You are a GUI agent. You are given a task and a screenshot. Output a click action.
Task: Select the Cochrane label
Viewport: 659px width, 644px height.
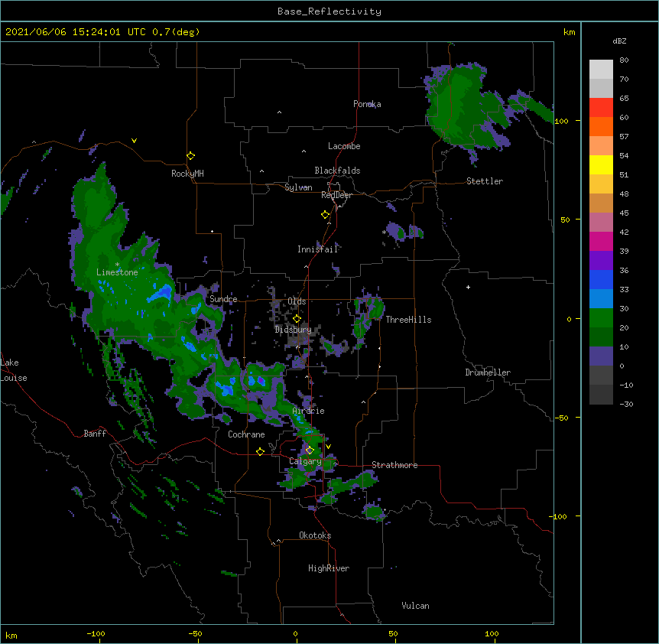point(246,434)
